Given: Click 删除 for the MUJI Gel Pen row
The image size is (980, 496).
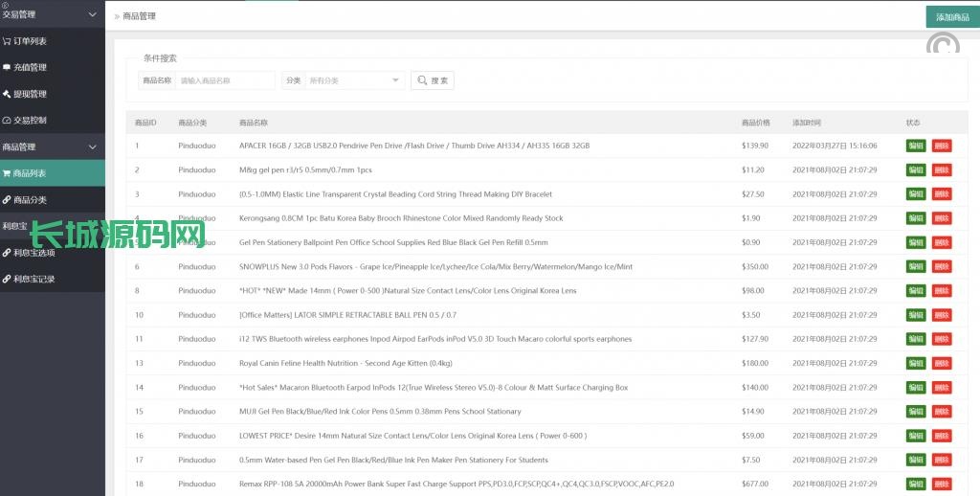Looking at the screenshot, I should [942, 412].
